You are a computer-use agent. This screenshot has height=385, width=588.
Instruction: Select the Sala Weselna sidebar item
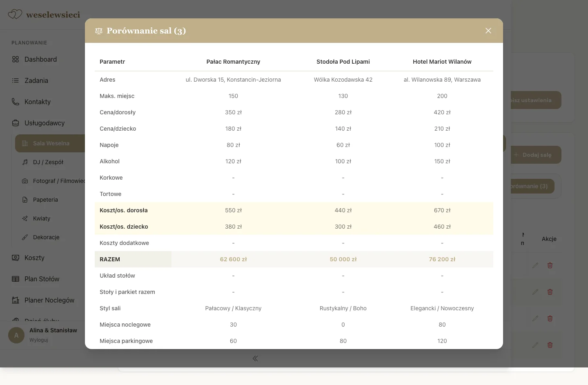[x=51, y=143]
